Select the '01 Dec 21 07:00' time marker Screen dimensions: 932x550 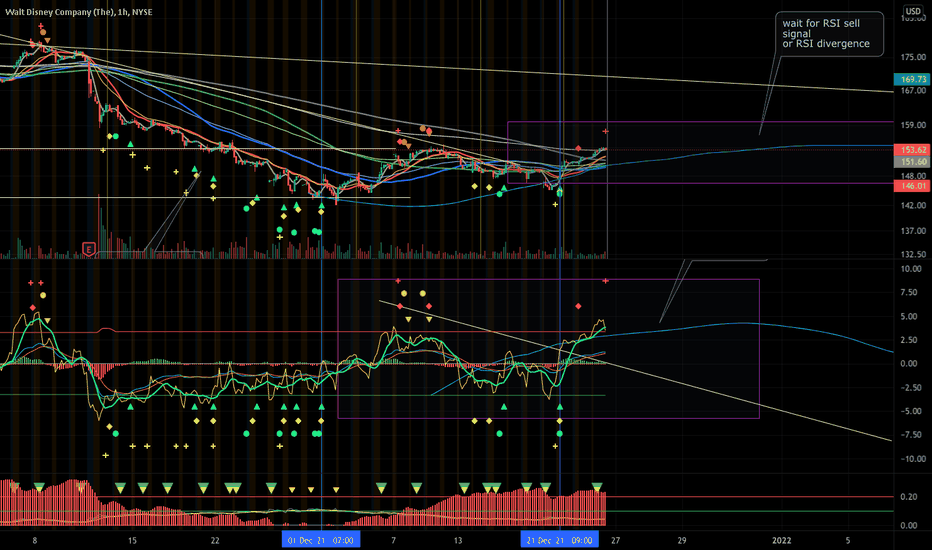point(320,540)
